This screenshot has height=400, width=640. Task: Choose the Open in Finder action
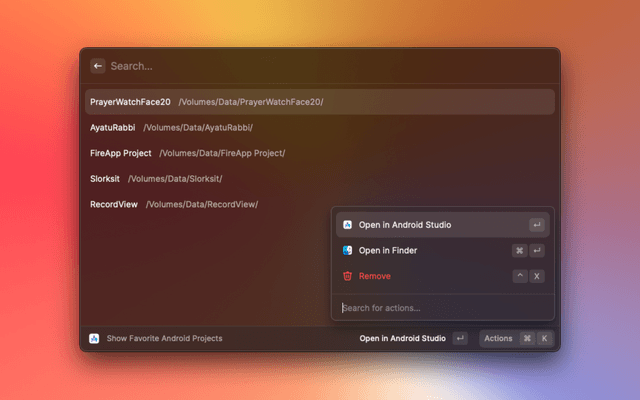click(x=388, y=250)
